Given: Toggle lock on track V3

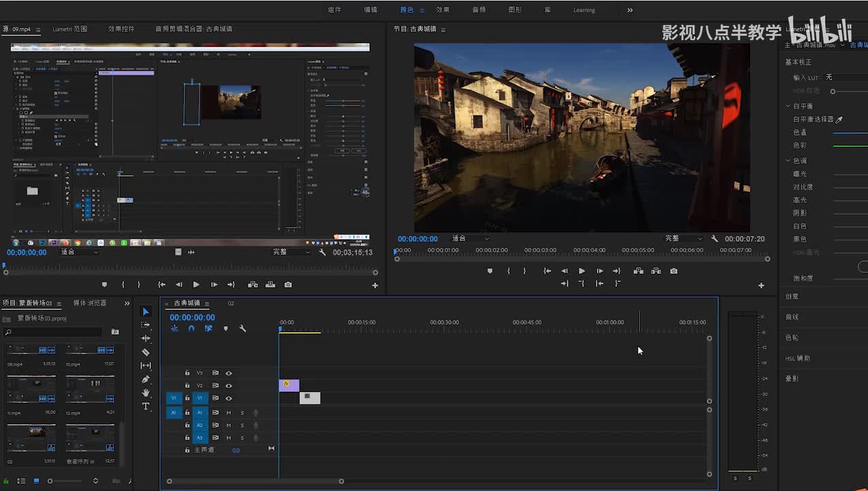Looking at the screenshot, I should [x=187, y=373].
